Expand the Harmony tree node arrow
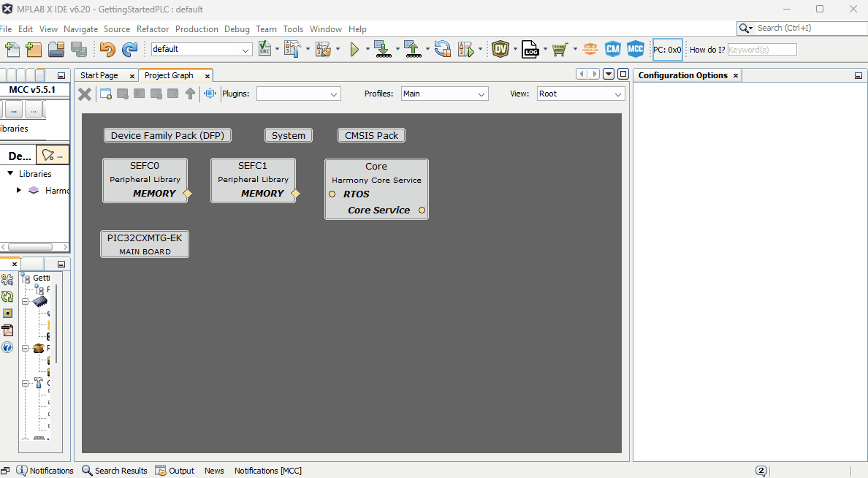Image resolution: width=868 pixels, height=478 pixels. click(19, 190)
